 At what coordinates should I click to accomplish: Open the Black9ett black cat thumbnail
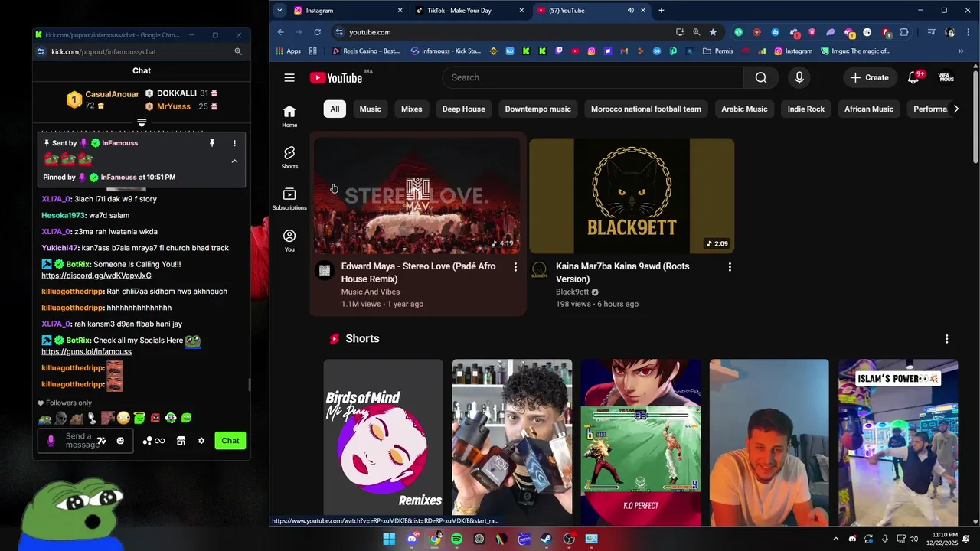tap(632, 196)
